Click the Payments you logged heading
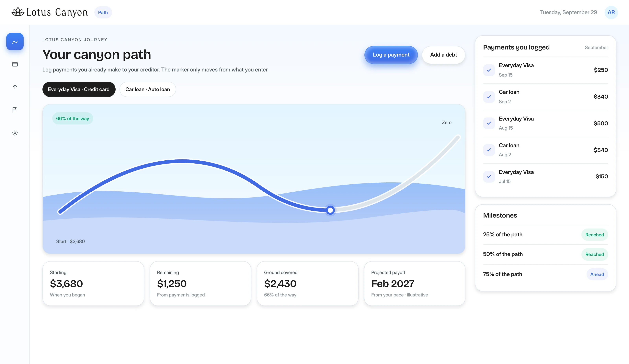The width and height of the screenshot is (629, 364). tap(516, 47)
